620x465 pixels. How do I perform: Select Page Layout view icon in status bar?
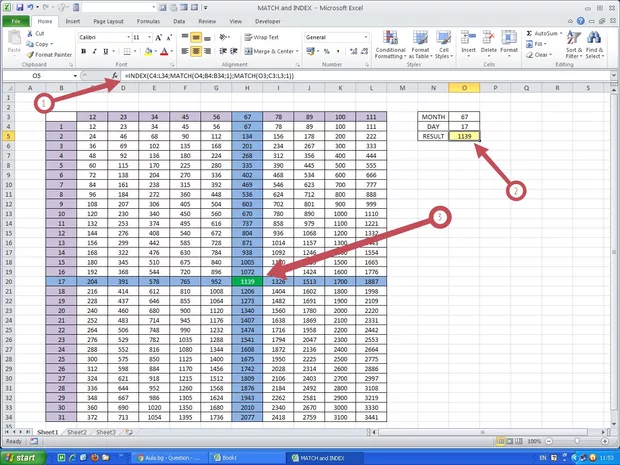point(510,441)
